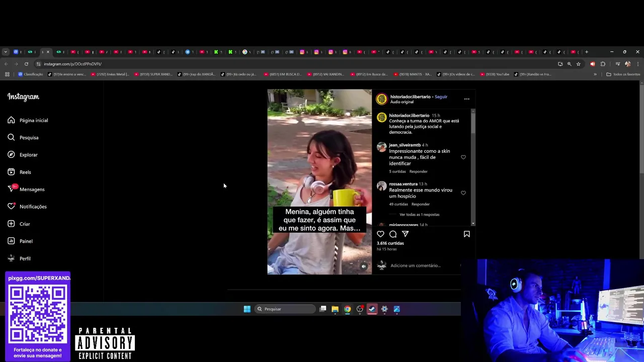Image resolution: width=644 pixels, height=362 pixels.
Task: Open Perfil in the sidebar
Action: coord(19,258)
